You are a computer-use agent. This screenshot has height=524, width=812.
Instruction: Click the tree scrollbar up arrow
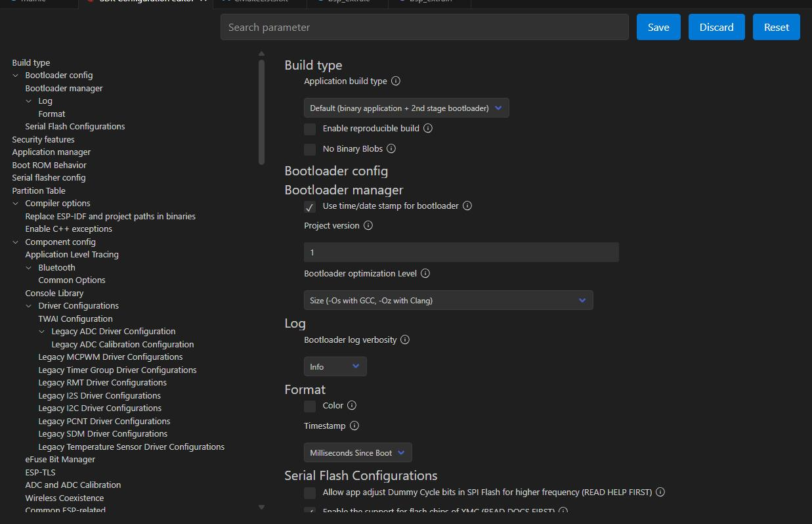pos(261,54)
